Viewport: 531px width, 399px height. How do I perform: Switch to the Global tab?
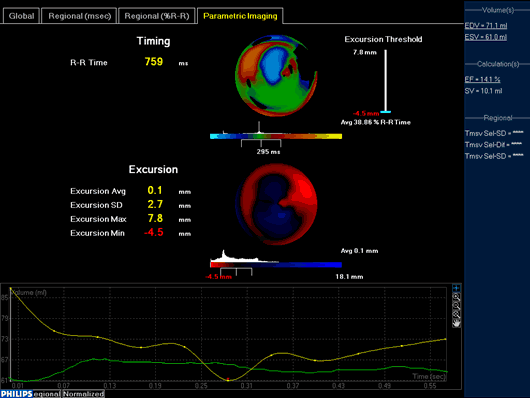[21, 16]
